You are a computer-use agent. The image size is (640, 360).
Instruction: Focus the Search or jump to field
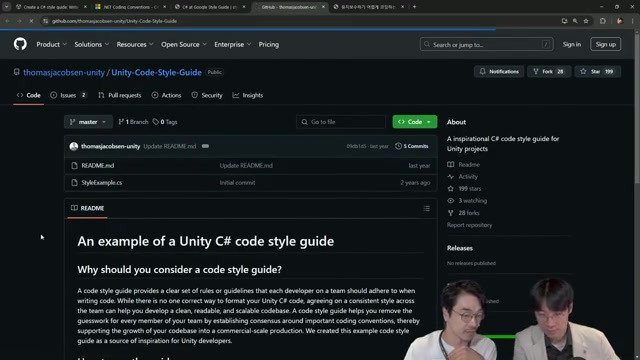point(487,44)
